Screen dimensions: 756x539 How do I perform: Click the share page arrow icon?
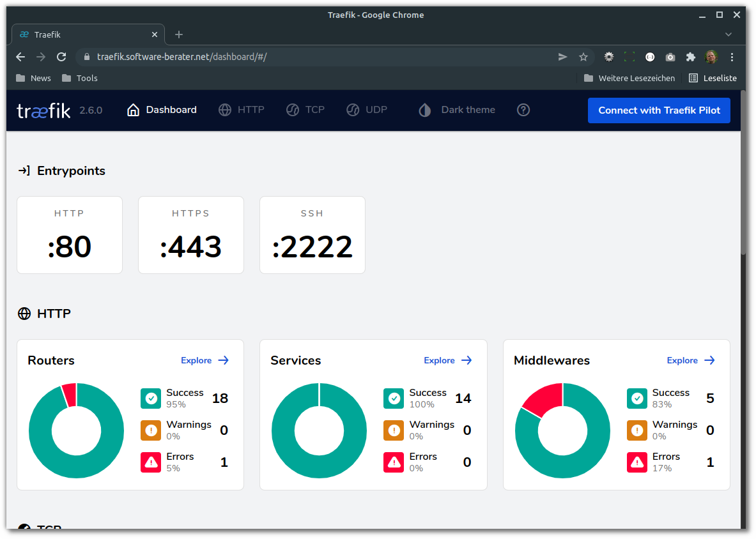[x=562, y=57]
